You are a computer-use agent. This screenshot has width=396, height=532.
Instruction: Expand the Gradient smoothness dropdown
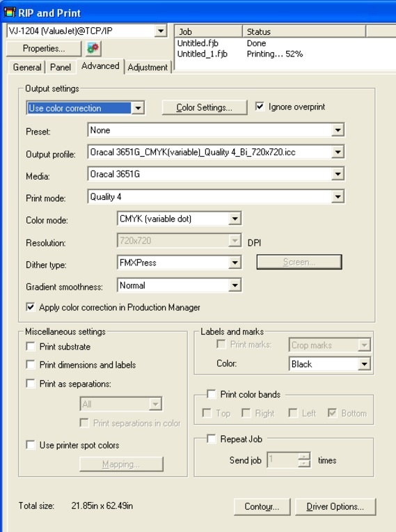point(235,285)
